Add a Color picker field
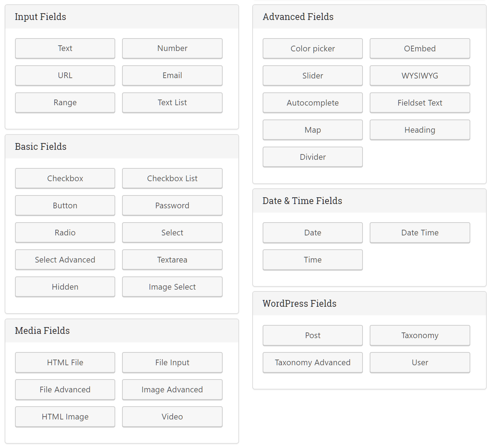 pyautogui.click(x=313, y=49)
